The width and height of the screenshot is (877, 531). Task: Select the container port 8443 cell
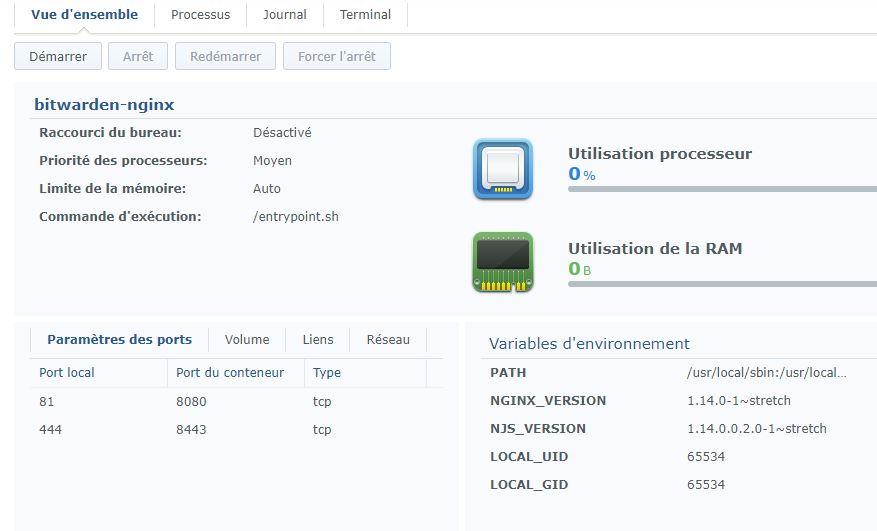click(191, 430)
